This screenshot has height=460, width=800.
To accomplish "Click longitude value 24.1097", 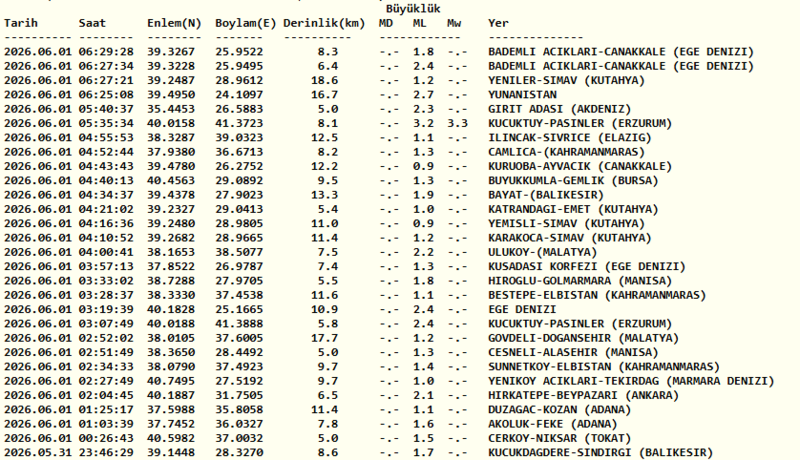I will [x=239, y=95].
